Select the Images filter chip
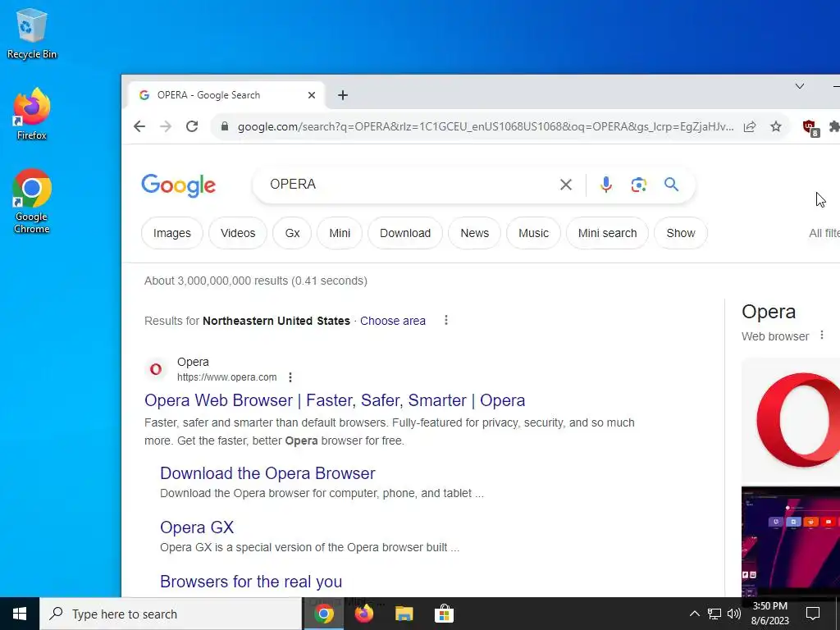840x630 pixels. click(172, 233)
